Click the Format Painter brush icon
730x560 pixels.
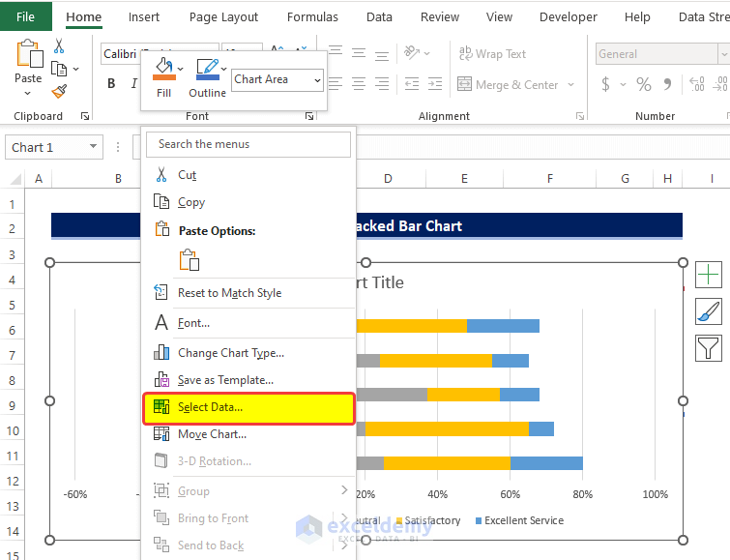pyautogui.click(x=60, y=92)
